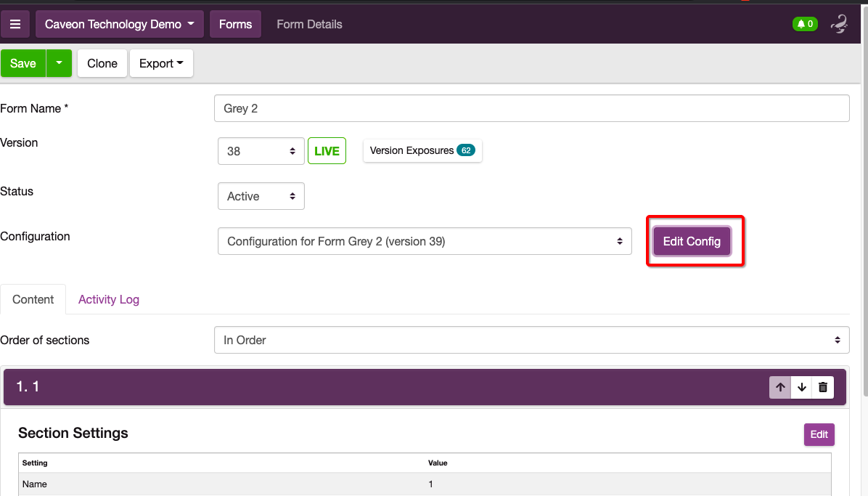Click the Edit Config button
Screen dimensions: 868x496
692,241
